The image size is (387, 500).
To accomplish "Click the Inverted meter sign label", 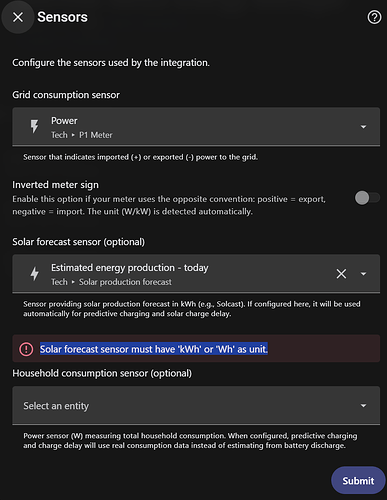I will [55, 185].
